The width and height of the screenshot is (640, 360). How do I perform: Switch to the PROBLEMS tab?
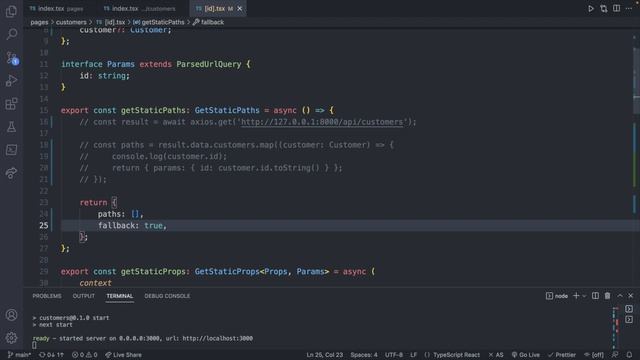click(47, 296)
